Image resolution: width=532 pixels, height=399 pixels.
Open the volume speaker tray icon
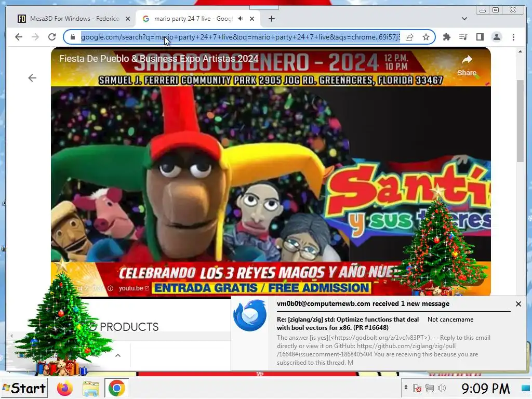click(x=442, y=388)
